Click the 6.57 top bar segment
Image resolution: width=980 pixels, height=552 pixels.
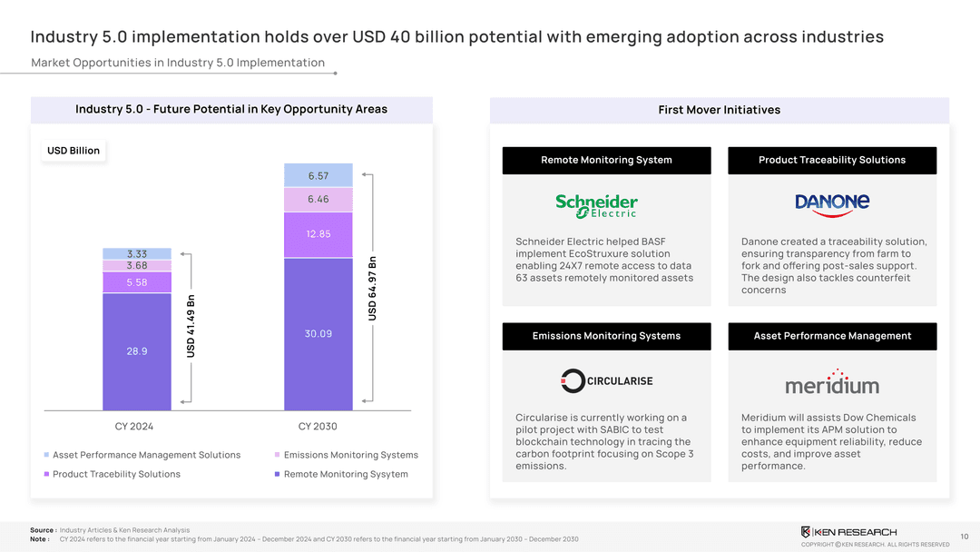(318, 175)
